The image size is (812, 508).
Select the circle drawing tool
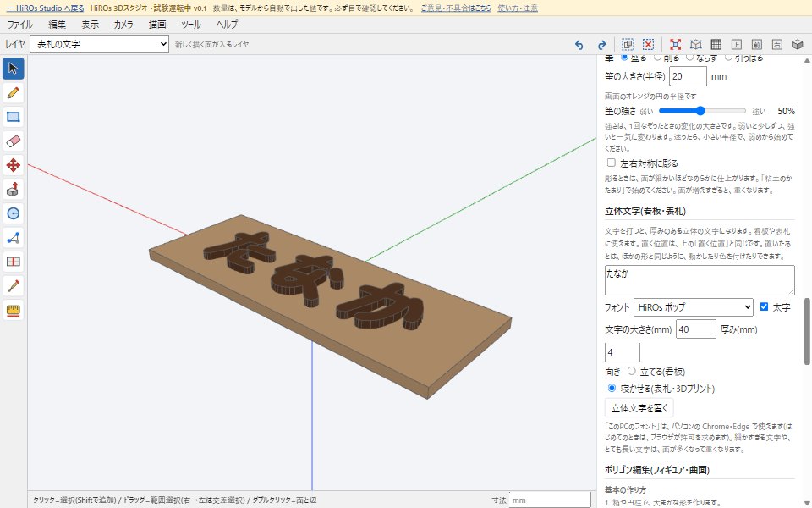point(14,213)
